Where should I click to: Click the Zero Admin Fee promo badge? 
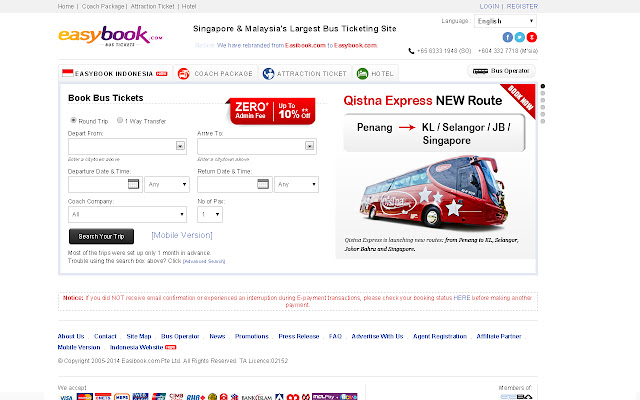271,111
